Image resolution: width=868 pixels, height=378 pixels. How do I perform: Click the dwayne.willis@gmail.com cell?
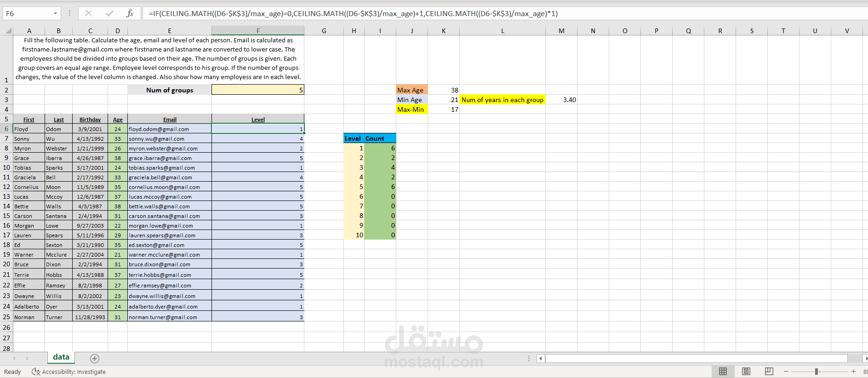click(170, 296)
